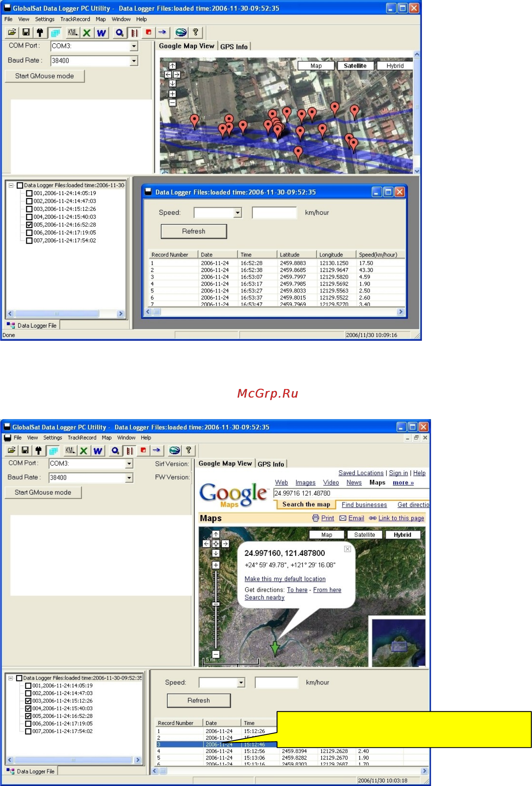This screenshot has width=532, height=786.
Task: Open file icon in upper window toolbar
Action: coord(12,33)
